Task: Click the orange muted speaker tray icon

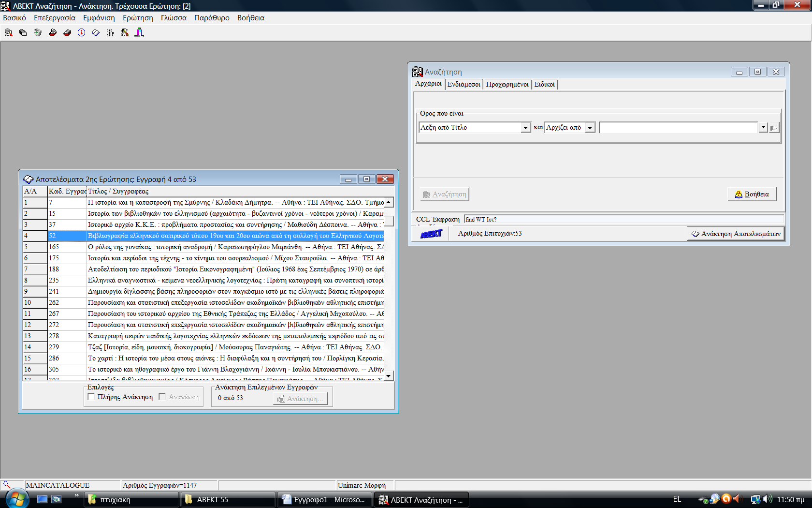Action: point(738,499)
